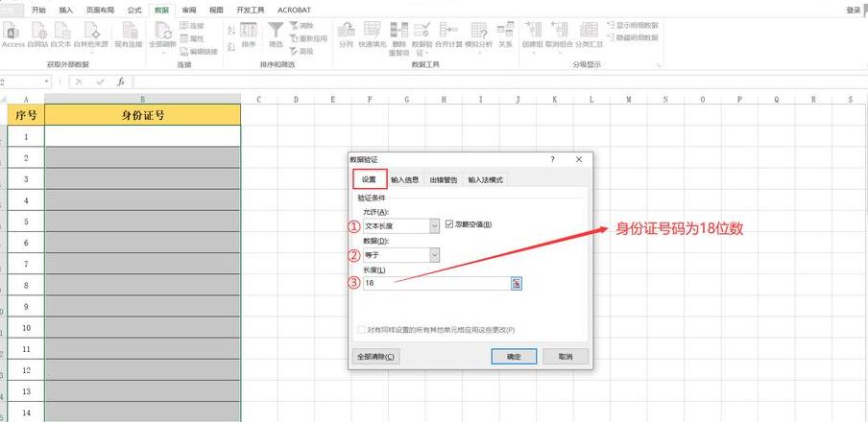
Task: Select column B header
Action: [143, 100]
